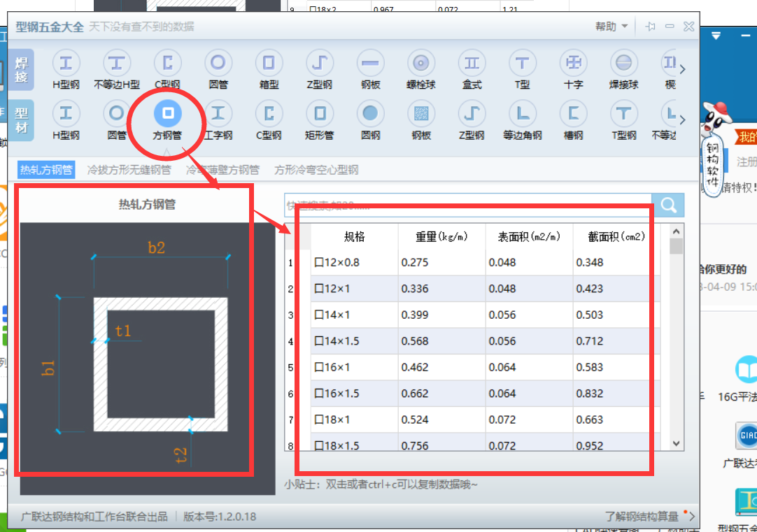Select the row 口16×1
The width and height of the screenshot is (757, 532).
[473, 367]
